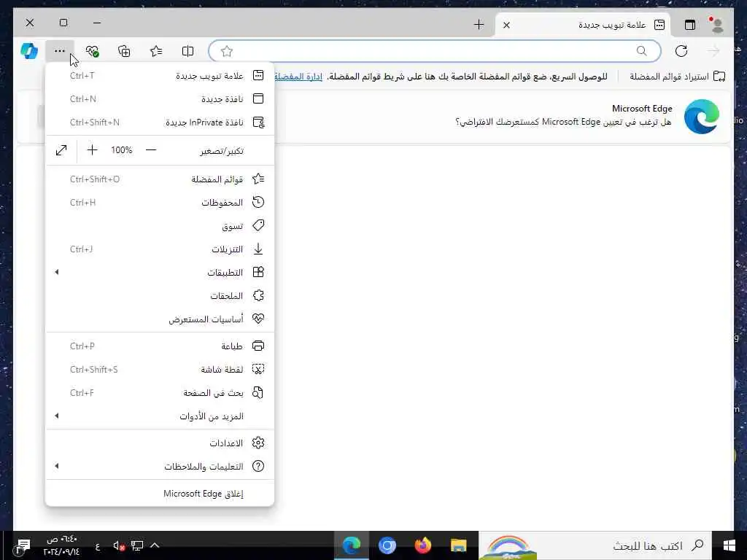The image size is (747, 560).
Task: Open the Windows Start button
Action: tap(729, 545)
